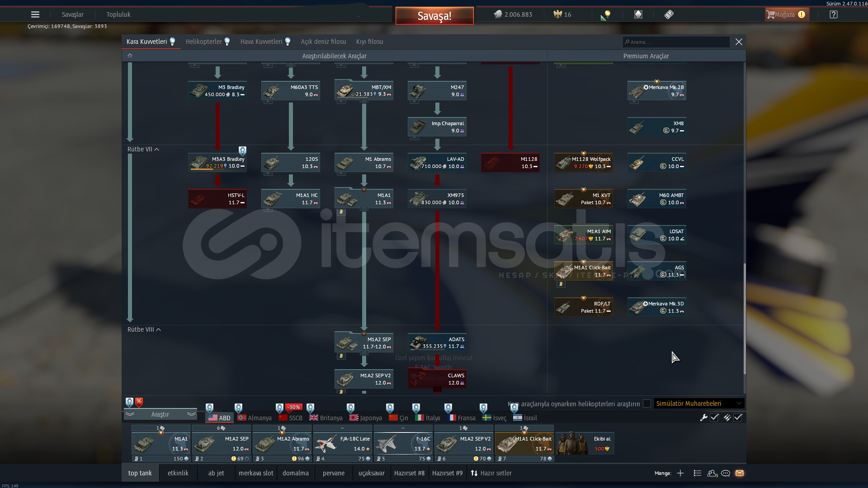
Task: Click the Arama search field
Action: coord(676,42)
